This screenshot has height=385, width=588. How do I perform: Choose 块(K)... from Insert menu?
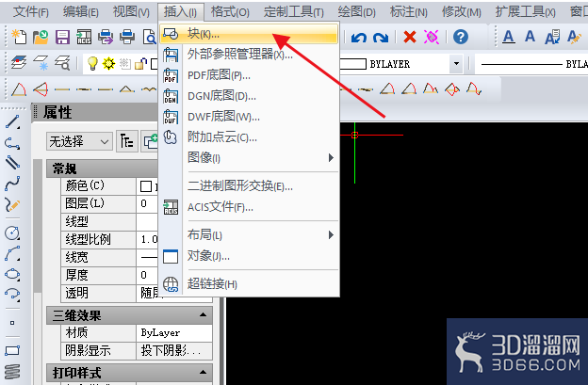[x=249, y=34]
